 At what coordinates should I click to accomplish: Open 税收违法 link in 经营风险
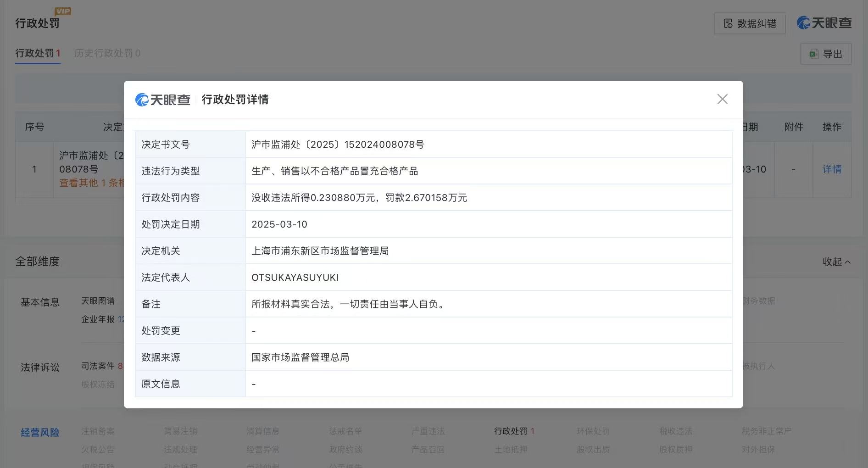click(676, 431)
